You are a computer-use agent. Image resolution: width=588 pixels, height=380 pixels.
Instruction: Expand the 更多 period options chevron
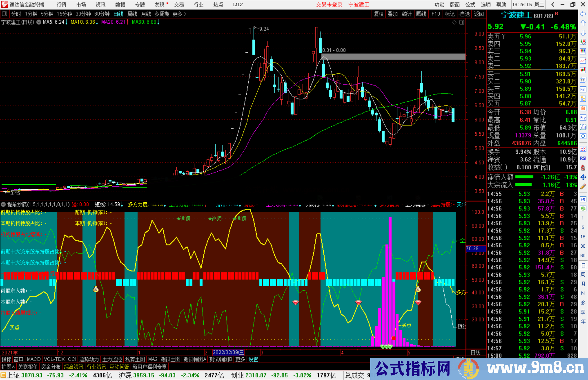point(185,14)
